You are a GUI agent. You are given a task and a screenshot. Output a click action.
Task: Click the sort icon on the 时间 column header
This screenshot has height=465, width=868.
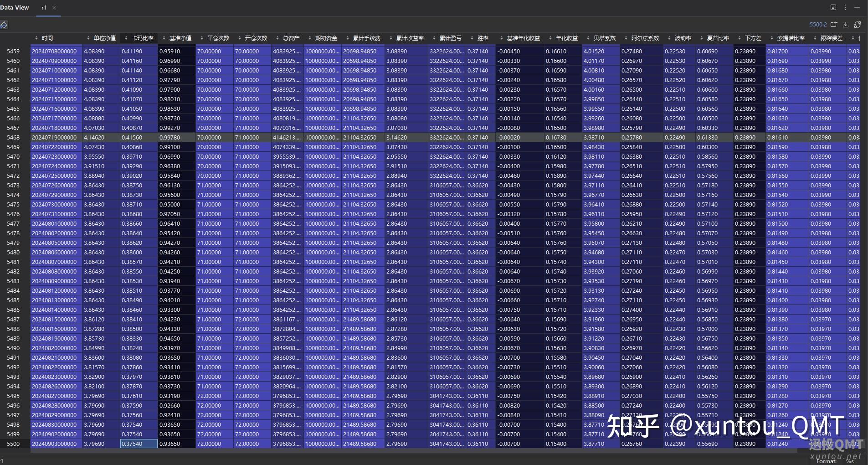[37, 38]
